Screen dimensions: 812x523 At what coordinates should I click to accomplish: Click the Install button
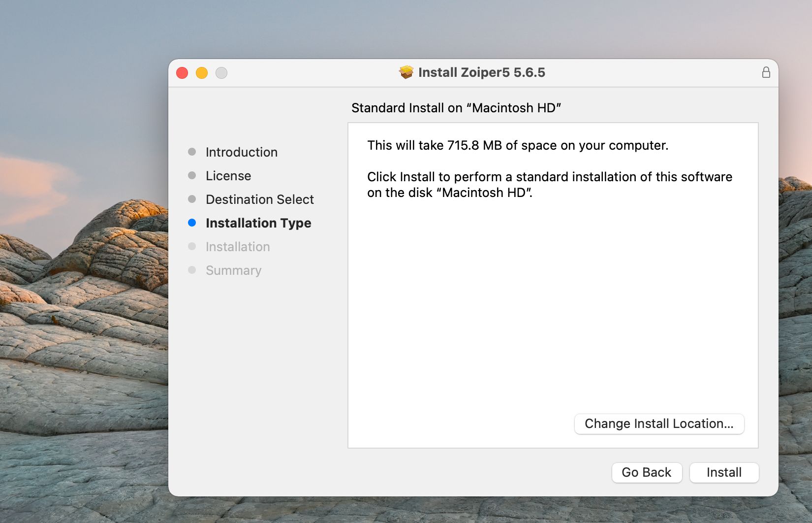pos(724,472)
